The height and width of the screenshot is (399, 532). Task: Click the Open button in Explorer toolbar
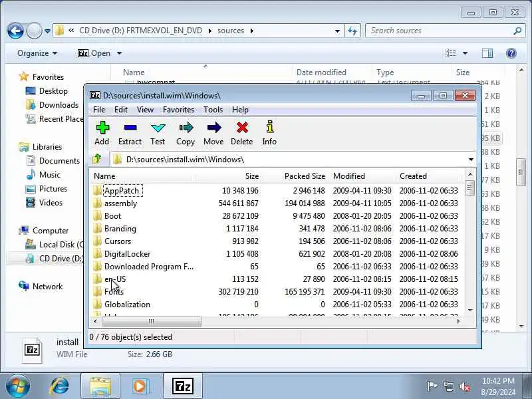(x=94, y=53)
